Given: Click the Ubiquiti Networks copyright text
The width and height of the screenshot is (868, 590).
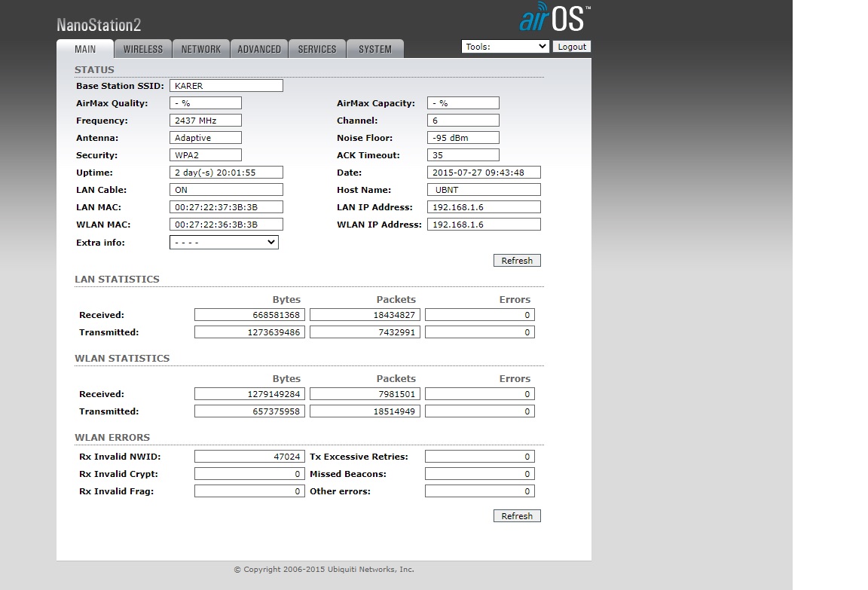Looking at the screenshot, I should [x=324, y=570].
